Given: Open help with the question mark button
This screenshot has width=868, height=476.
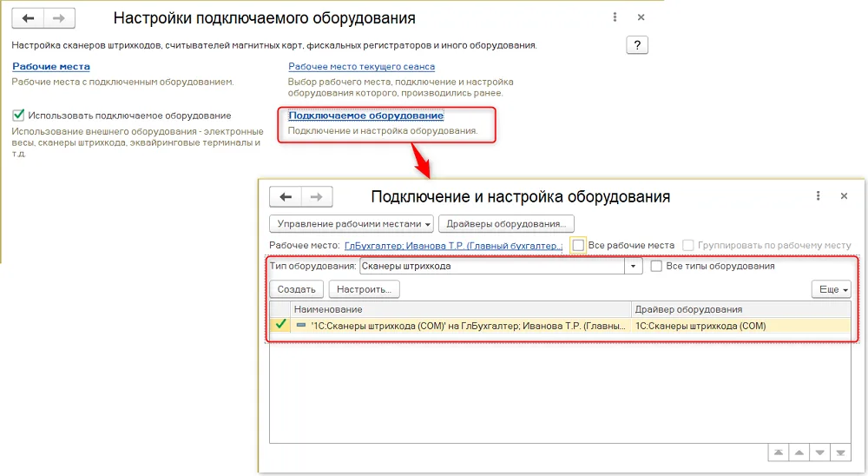Looking at the screenshot, I should point(637,45).
